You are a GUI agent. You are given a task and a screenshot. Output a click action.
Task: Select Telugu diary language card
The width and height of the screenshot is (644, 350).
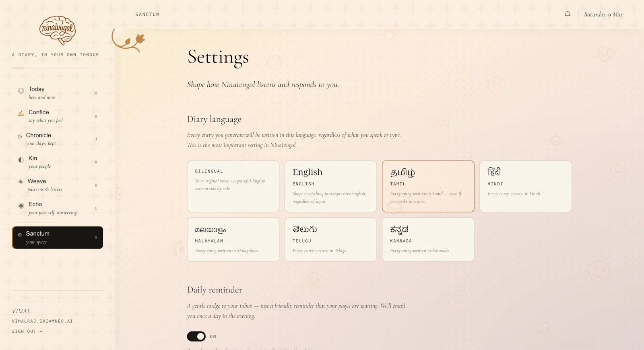tap(330, 239)
